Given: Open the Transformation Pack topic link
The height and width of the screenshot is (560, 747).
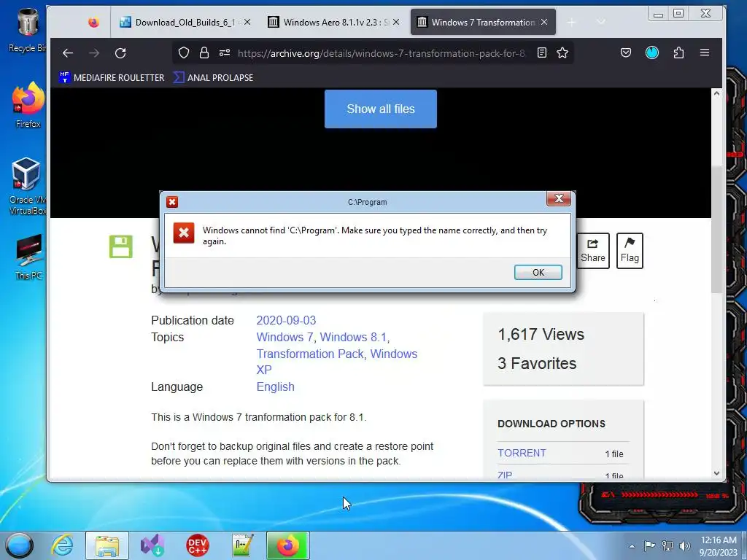Looking at the screenshot, I should (x=309, y=354).
